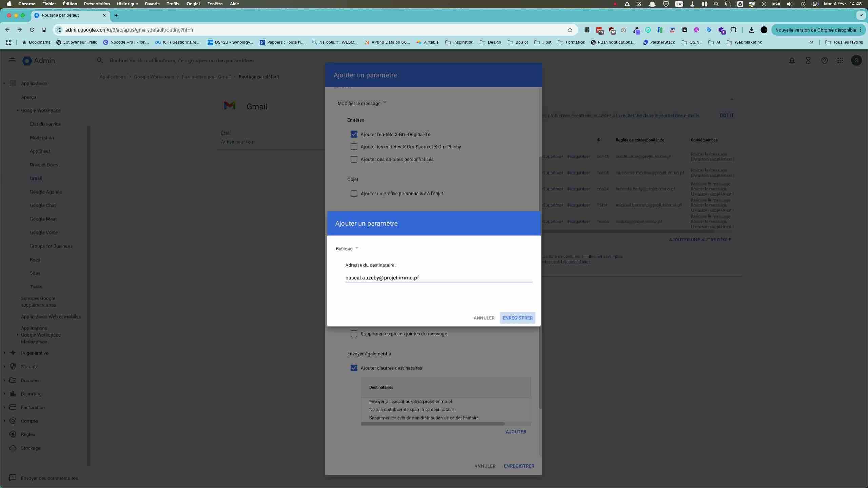Click the IA générative sparkle icon
The height and width of the screenshot is (488, 868).
click(x=13, y=353)
